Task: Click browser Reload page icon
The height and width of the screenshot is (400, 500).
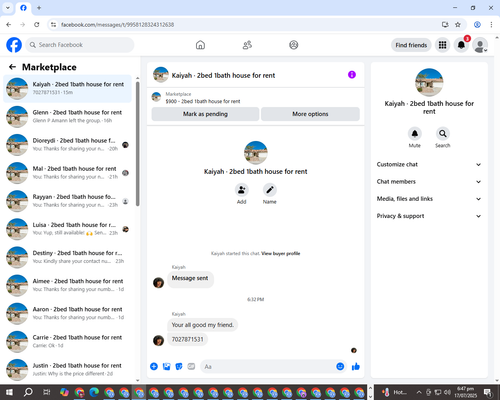Action: click(37, 25)
